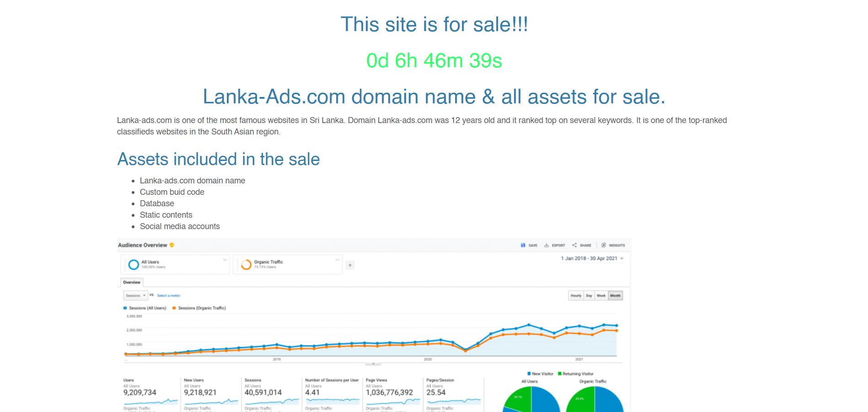Click the Sessions (Organic Traffic) legend marker

(174, 308)
